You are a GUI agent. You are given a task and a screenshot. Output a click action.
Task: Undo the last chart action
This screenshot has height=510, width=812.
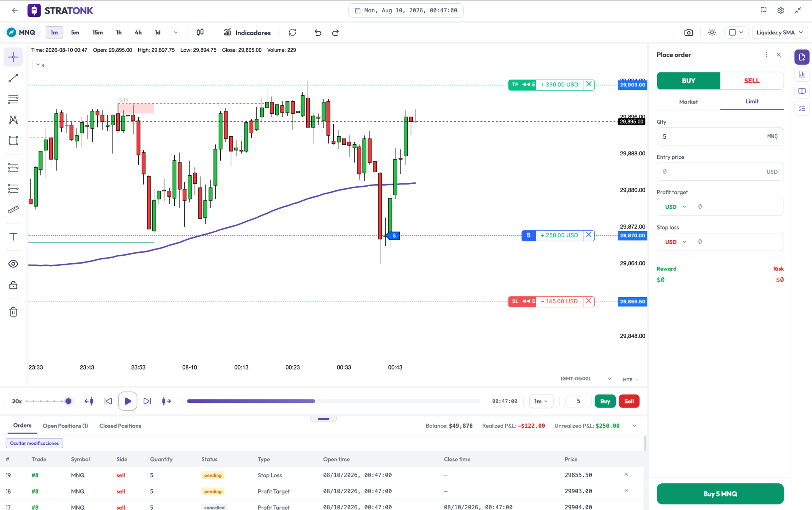[x=318, y=33]
